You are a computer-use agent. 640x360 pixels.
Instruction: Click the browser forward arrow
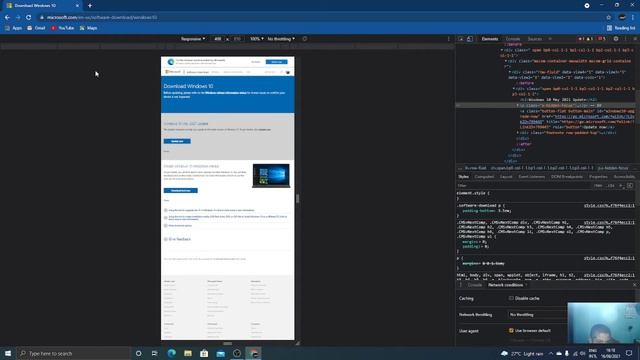pyautogui.click(x=18, y=18)
